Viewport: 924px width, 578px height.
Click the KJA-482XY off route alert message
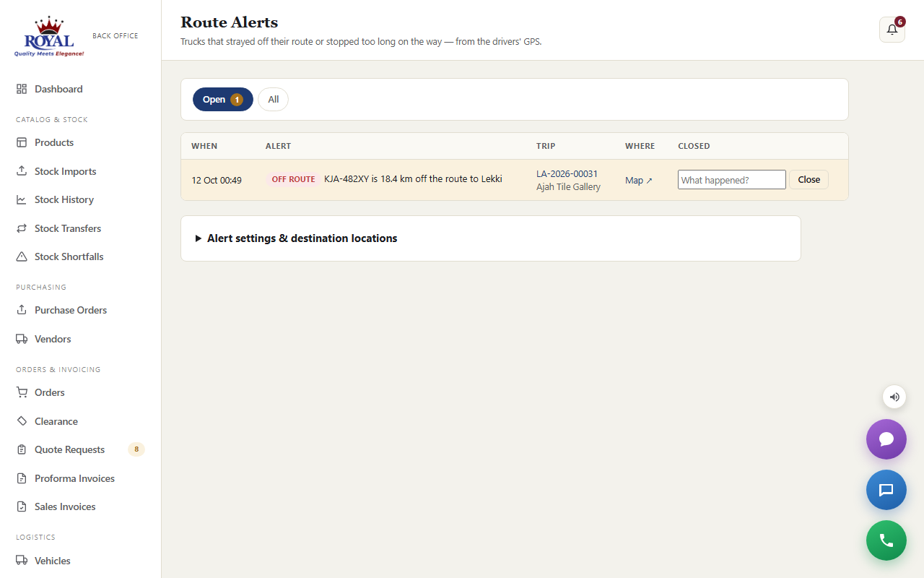413,179
